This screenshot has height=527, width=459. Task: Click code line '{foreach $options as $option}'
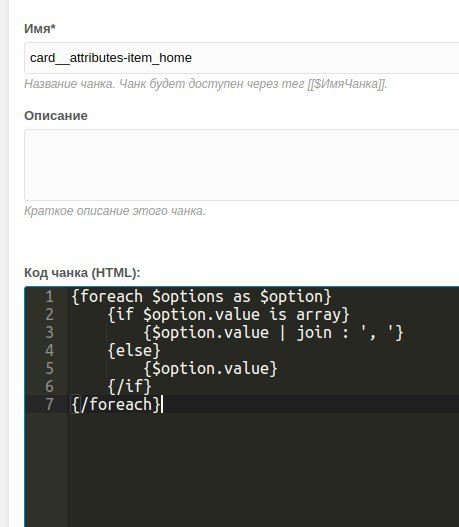pyautogui.click(x=202, y=297)
